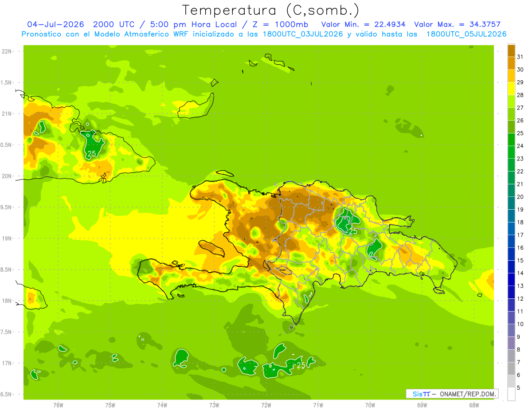Click the '68W' longitude axis label

[474, 405]
